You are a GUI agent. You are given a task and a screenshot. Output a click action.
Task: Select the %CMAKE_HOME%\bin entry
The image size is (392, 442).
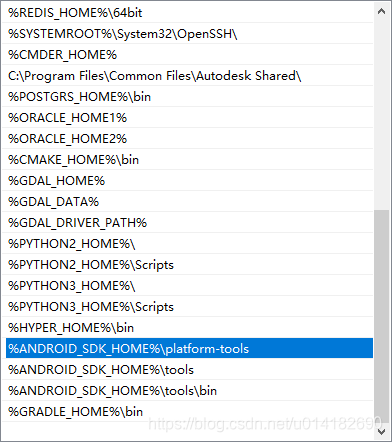[x=188, y=159]
